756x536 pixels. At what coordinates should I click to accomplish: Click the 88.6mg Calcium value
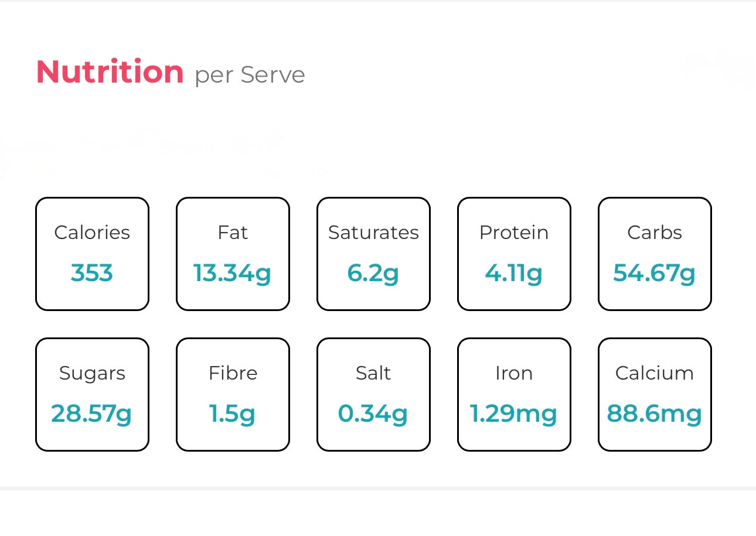655,414
